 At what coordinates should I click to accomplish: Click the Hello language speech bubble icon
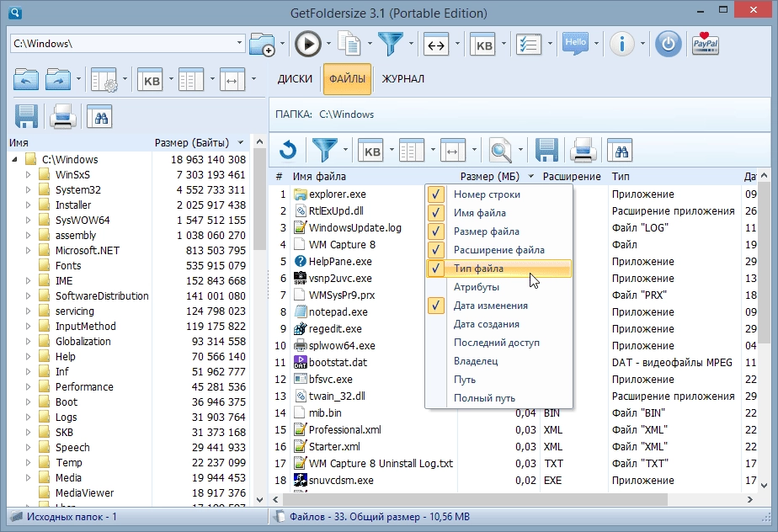[x=576, y=44]
